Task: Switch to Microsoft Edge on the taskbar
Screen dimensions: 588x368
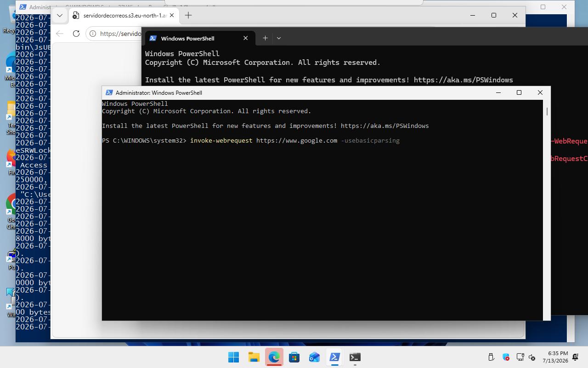Action: (274, 357)
